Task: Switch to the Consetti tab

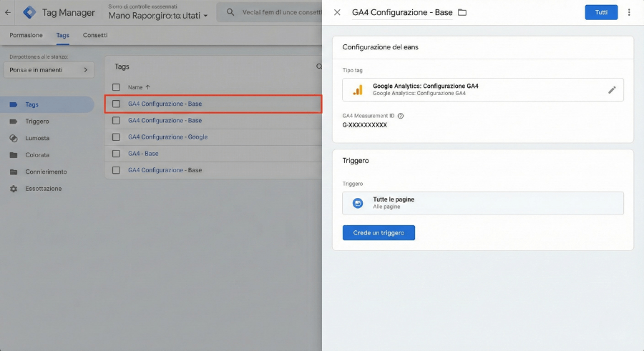Action: pyautogui.click(x=95, y=35)
